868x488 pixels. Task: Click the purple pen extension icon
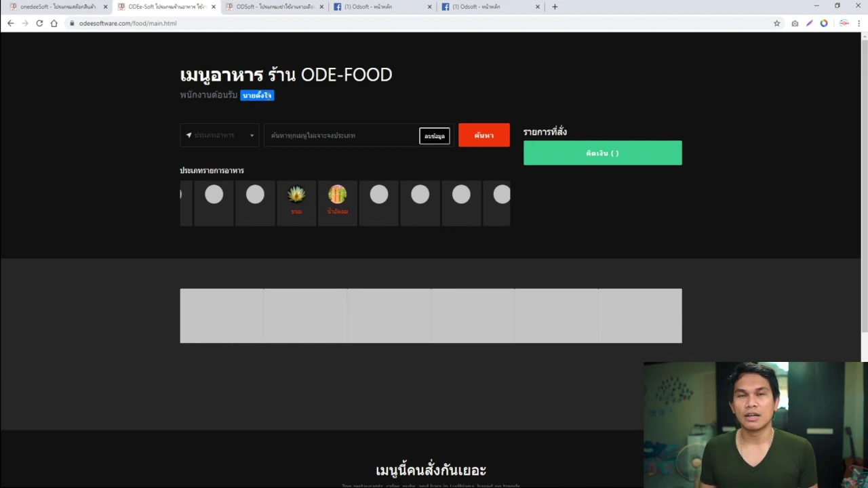[809, 23]
